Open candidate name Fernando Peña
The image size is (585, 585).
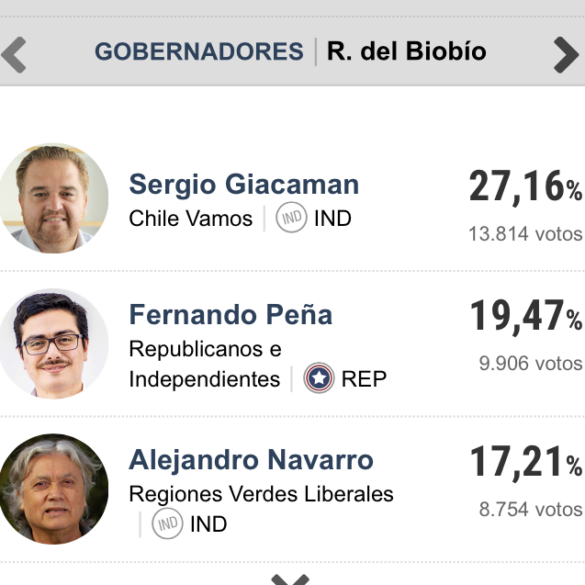[231, 315]
